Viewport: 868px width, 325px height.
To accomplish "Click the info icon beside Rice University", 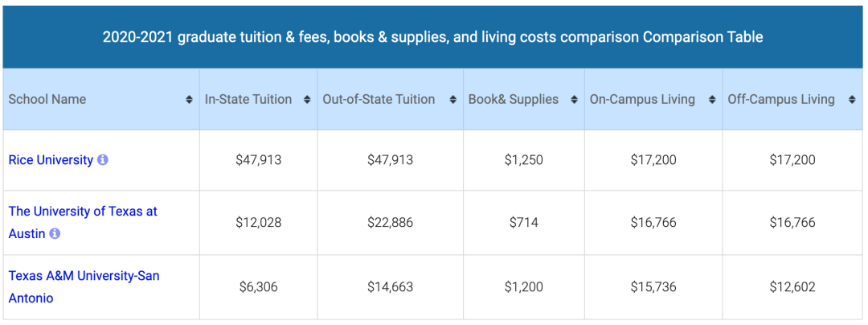I will pyautogui.click(x=102, y=160).
